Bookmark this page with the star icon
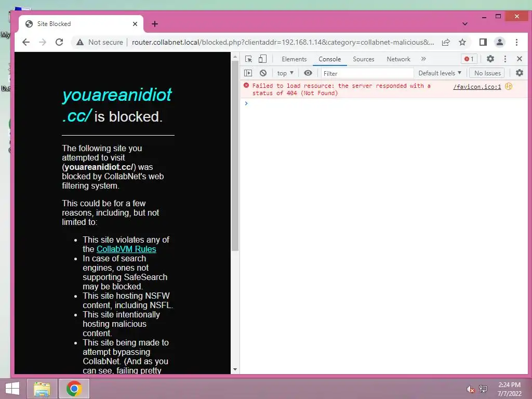The image size is (532, 399). point(462,42)
